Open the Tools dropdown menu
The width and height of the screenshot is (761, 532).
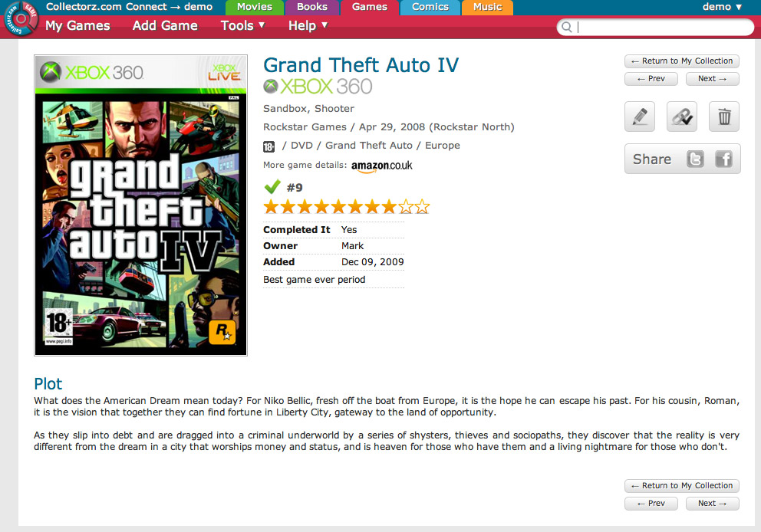coord(242,25)
